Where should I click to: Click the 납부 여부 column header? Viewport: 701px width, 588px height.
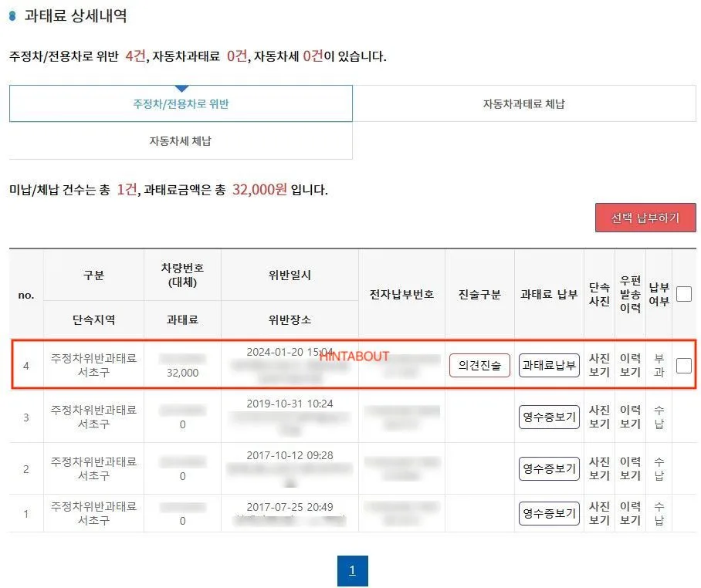[659, 294]
